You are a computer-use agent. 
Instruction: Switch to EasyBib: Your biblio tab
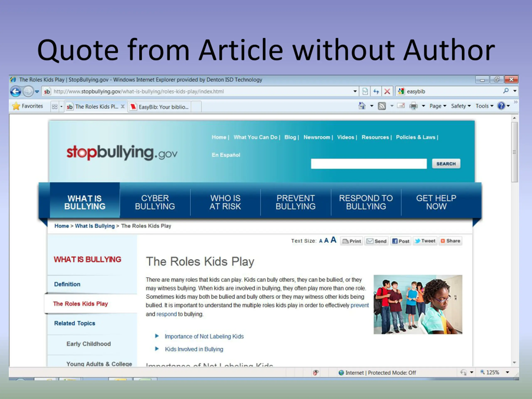coord(159,107)
